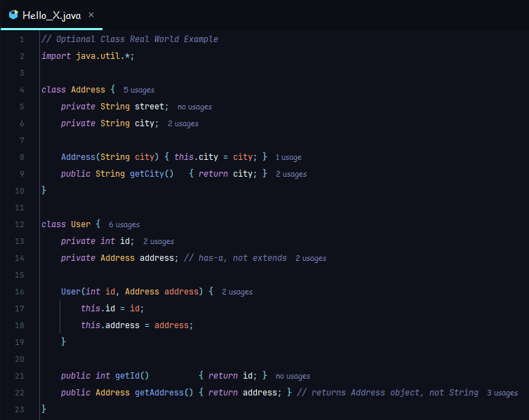Image resolution: width=529 pixels, height=420 pixels.
Task: Click 'getCity()' method name
Action: [x=152, y=174]
